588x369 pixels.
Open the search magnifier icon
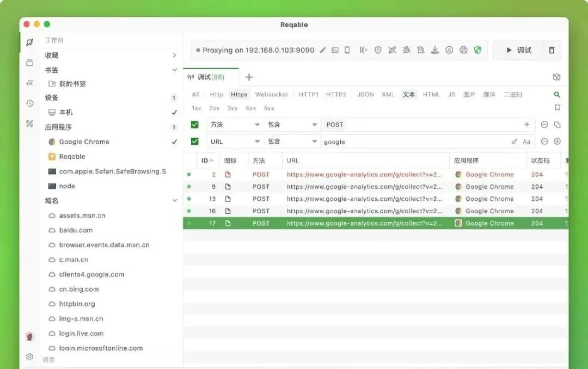coord(557,95)
